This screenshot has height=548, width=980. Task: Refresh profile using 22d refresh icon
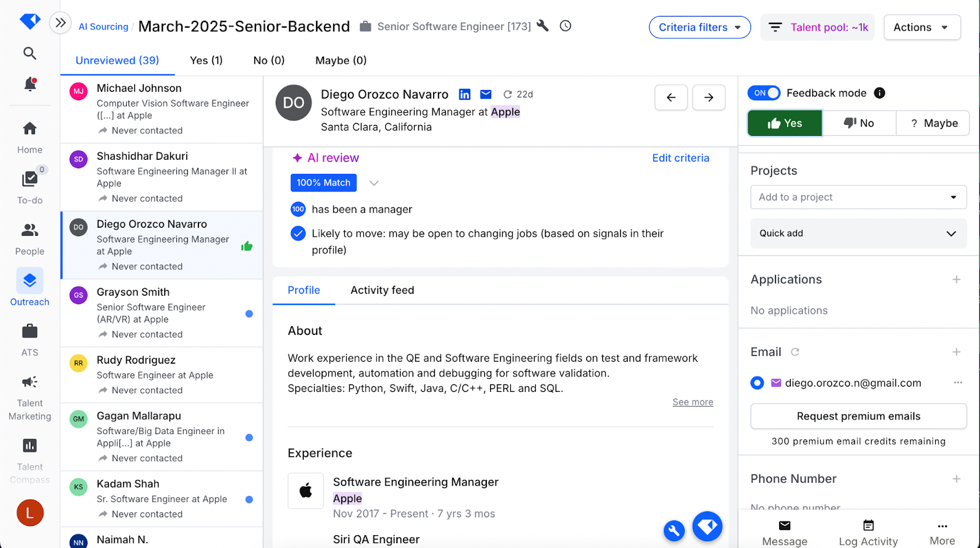point(507,94)
